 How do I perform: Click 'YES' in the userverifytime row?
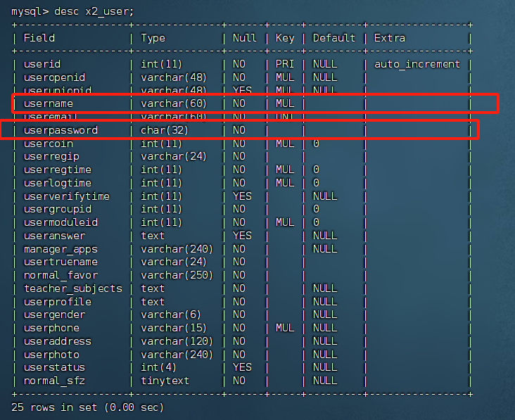tap(242, 196)
